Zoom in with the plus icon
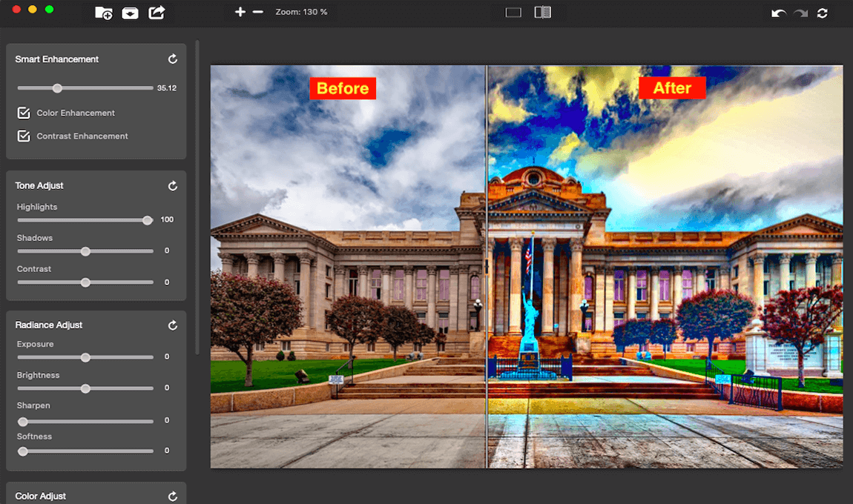The image size is (853, 504). pyautogui.click(x=240, y=11)
